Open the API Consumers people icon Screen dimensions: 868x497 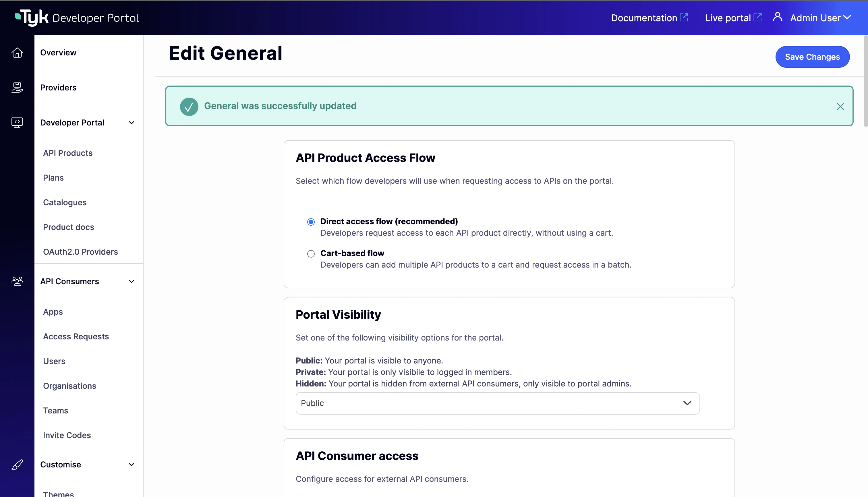tap(17, 281)
